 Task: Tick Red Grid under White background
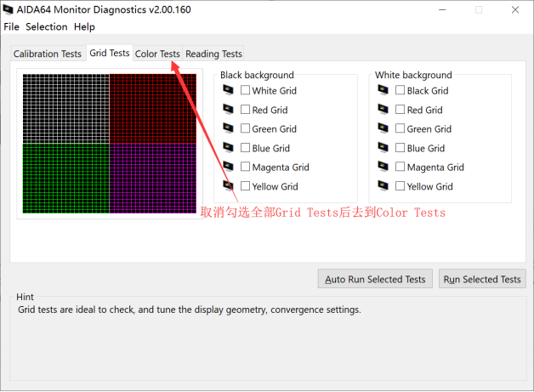pos(400,110)
